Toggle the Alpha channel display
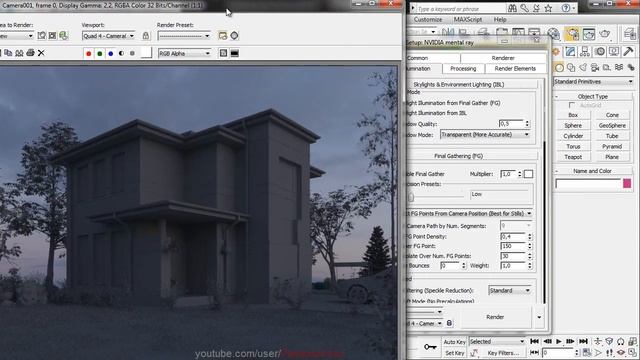The width and height of the screenshot is (640, 360). [x=121, y=53]
